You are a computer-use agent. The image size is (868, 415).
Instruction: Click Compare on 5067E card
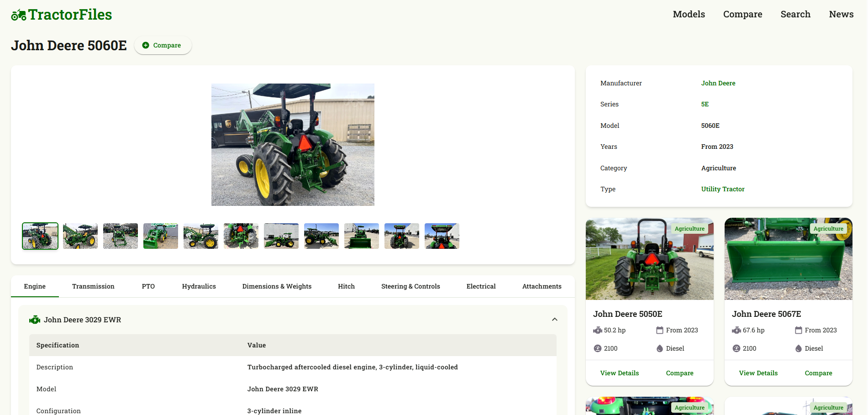point(818,373)
